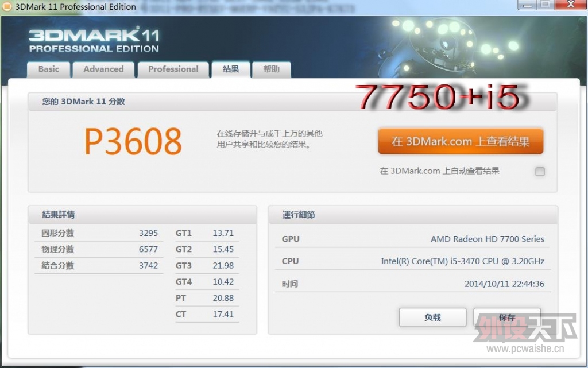Screen dimensions: 588x368
Task: Toggle the 在 3DMark.com 上自动查看结果 checkbox
Action: pyautogui.click(x=540, y=171)
